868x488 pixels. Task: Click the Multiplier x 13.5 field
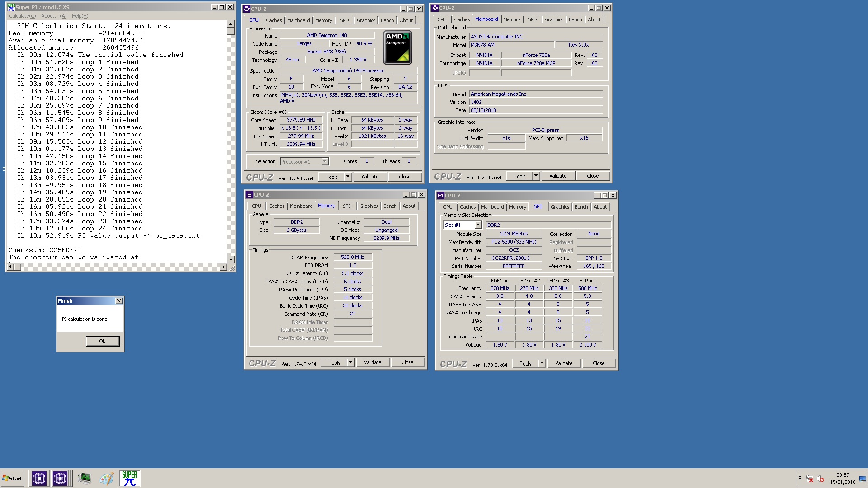click(x=301, y=128)
